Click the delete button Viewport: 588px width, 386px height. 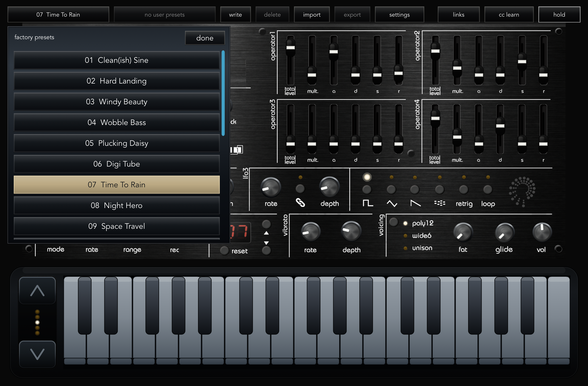(x=272, y=15)
